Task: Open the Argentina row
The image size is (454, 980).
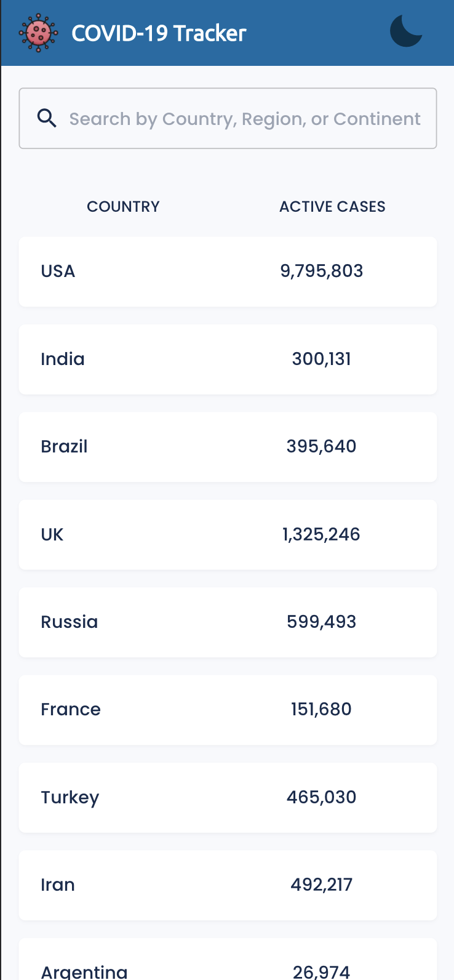Action: point(228,959)
